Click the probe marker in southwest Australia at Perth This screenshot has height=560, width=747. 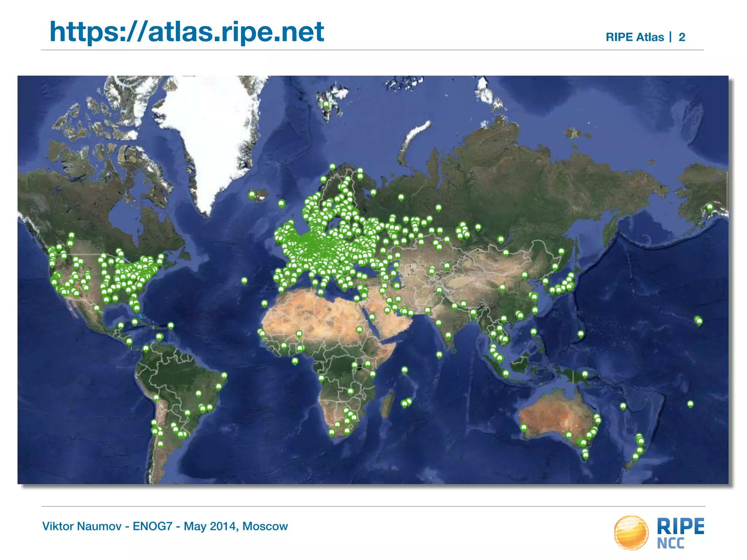pos(524,428)
